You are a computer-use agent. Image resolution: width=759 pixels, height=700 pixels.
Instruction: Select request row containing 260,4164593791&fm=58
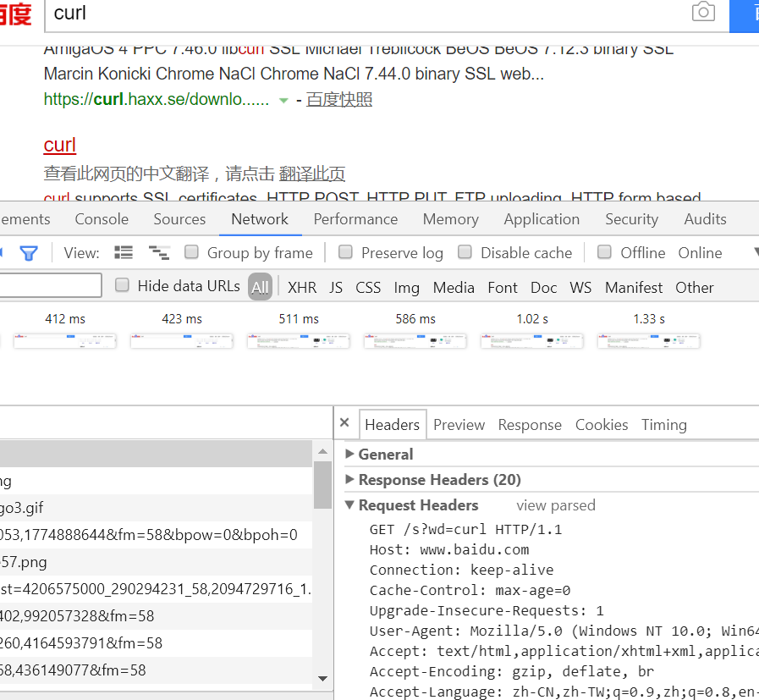pos(156,643)
